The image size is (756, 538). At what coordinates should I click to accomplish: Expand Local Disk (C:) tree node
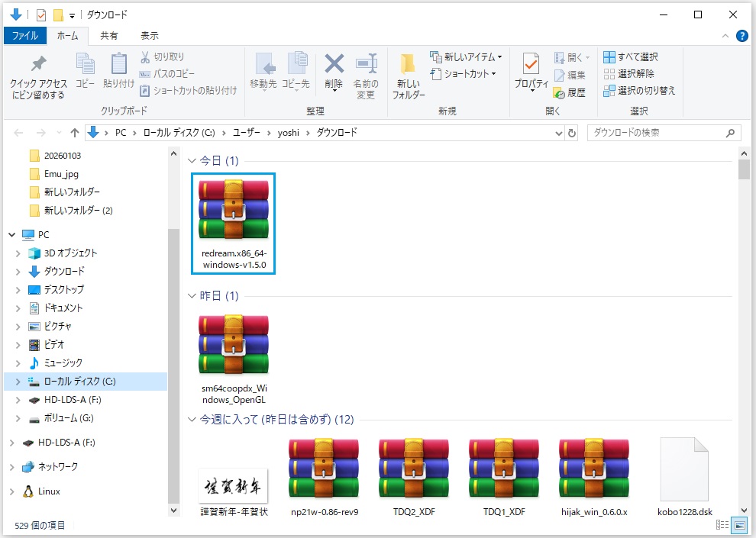point(18,382)
